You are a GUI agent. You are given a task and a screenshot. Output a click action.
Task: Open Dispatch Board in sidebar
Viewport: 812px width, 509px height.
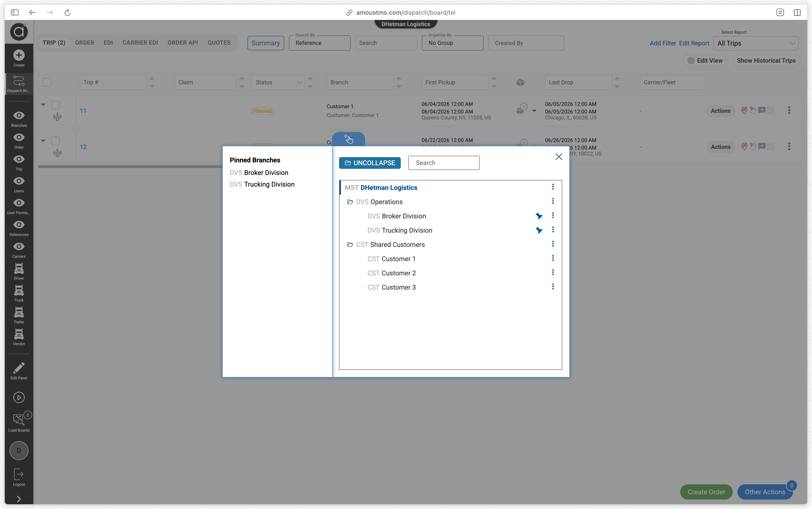[x=19, y=84]
